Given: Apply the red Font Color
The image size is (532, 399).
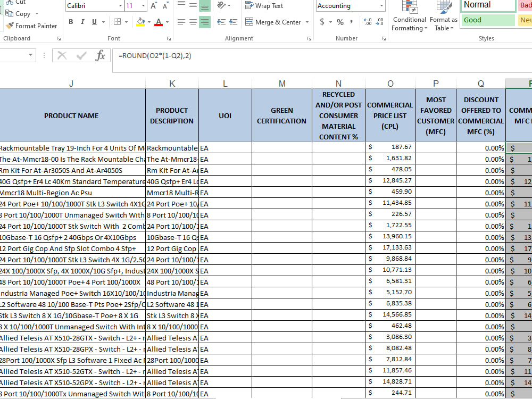Looking at the screenshot, I should point(159,22).
